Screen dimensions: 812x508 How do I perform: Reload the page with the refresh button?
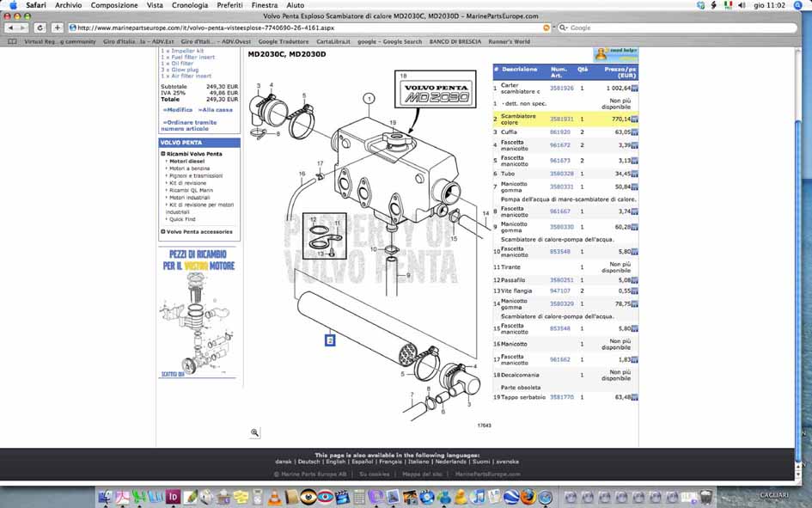(x=40, y=28)
